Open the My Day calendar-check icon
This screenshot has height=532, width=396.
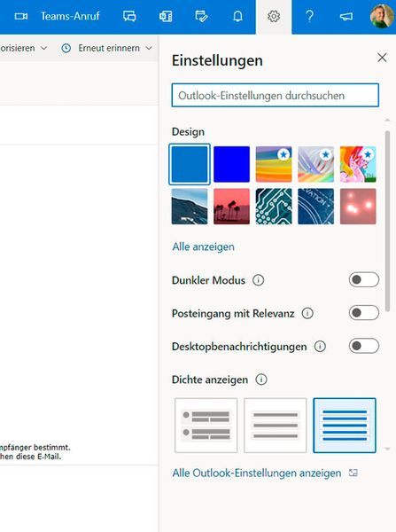point(201,16)
